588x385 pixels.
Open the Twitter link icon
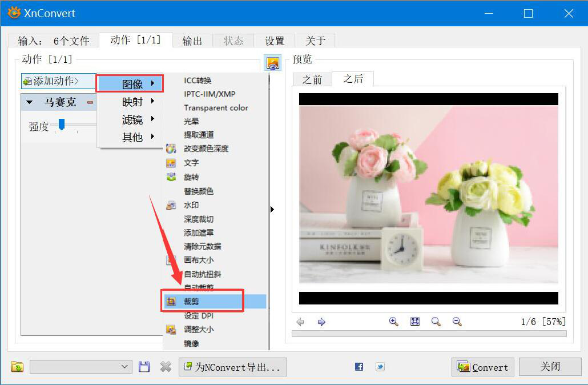[x=380, y=367]
